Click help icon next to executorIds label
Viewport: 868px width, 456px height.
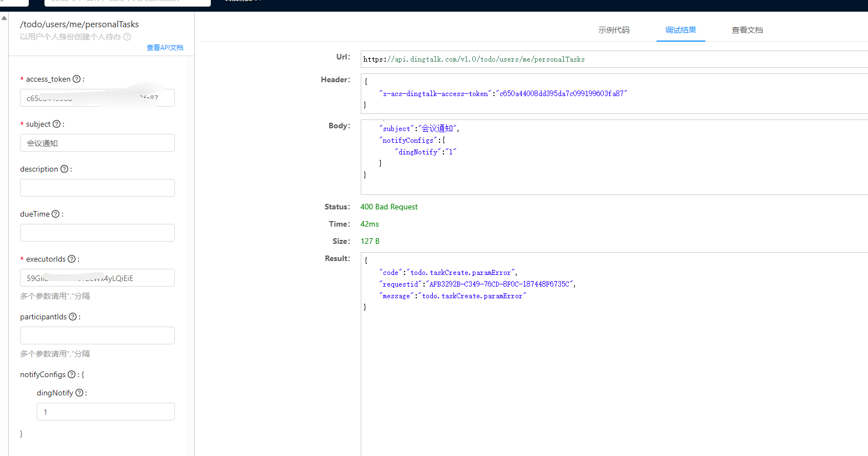72,259
